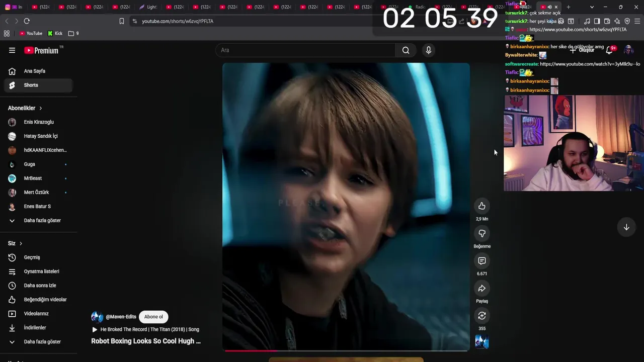The width and height of the screenshot is (644, 362).
Task: Open İndirilenler
Action: (x=38, y=328)
